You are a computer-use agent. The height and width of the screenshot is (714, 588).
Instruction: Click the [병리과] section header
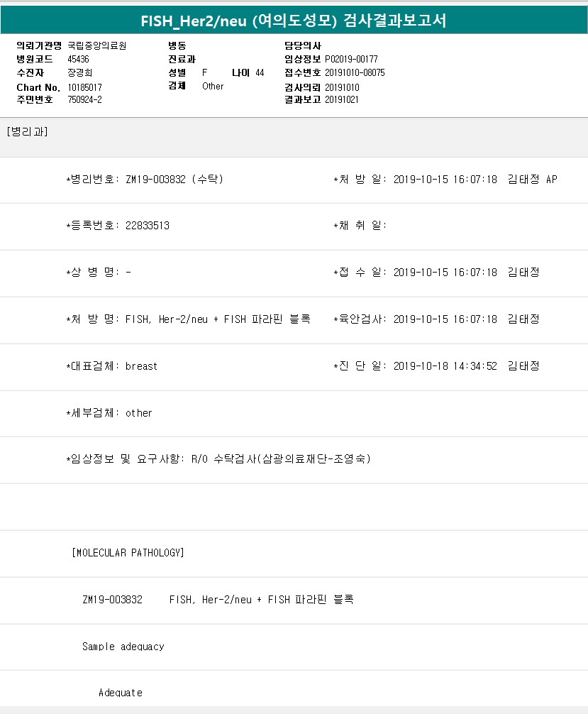coord(27,131)
